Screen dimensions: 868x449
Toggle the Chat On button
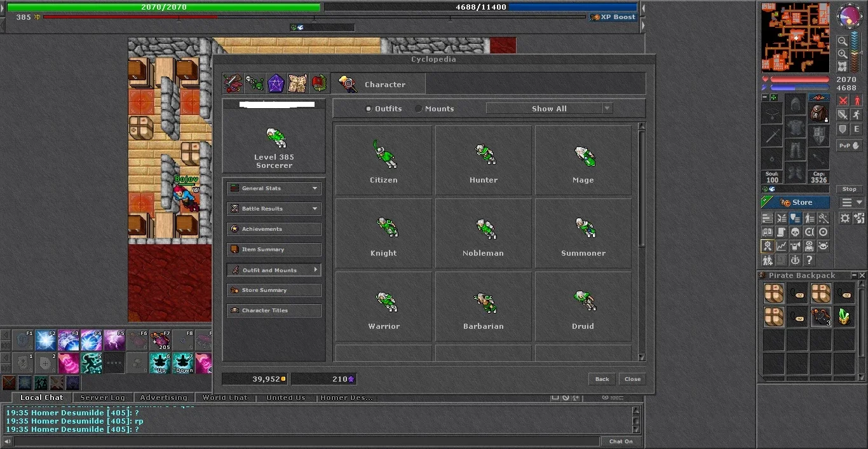(x=621, y=441)
